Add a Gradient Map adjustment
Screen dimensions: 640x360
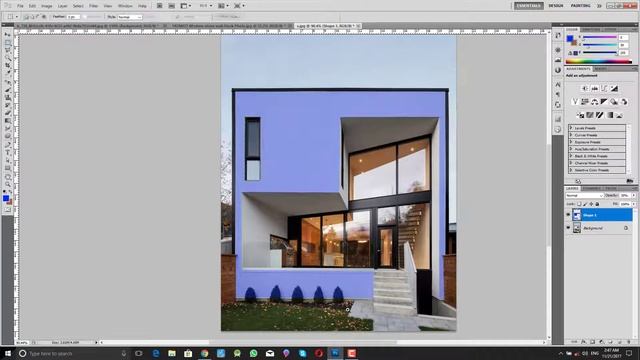tap(609, 115)
